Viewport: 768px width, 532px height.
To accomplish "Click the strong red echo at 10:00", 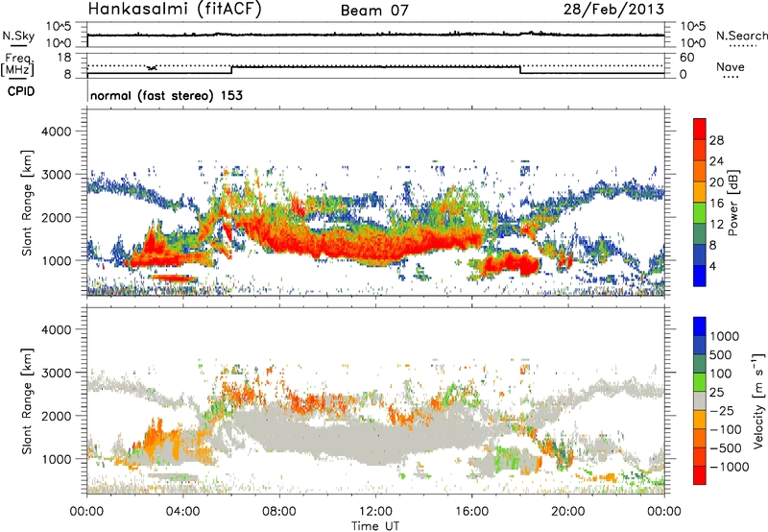I will [327, 244].
